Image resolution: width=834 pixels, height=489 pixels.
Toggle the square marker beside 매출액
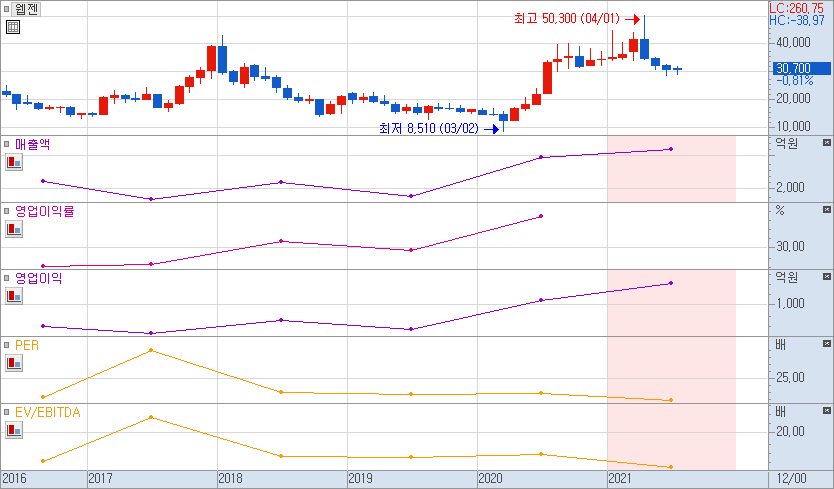6,144
